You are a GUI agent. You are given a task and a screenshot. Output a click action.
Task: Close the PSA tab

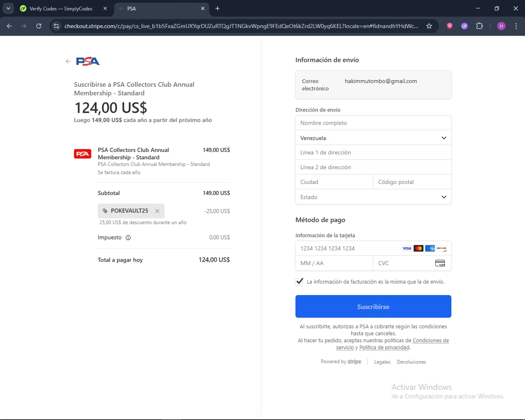point(203,8)
